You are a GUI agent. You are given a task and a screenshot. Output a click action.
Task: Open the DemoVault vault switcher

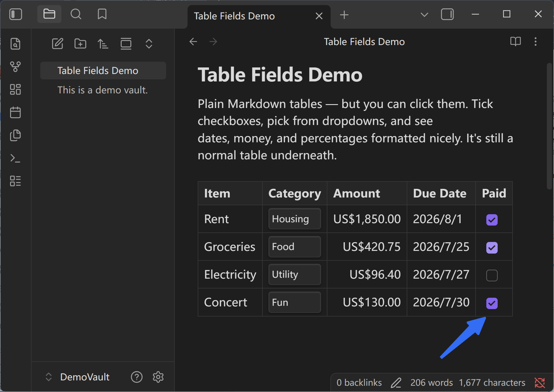tap(78, 377)
